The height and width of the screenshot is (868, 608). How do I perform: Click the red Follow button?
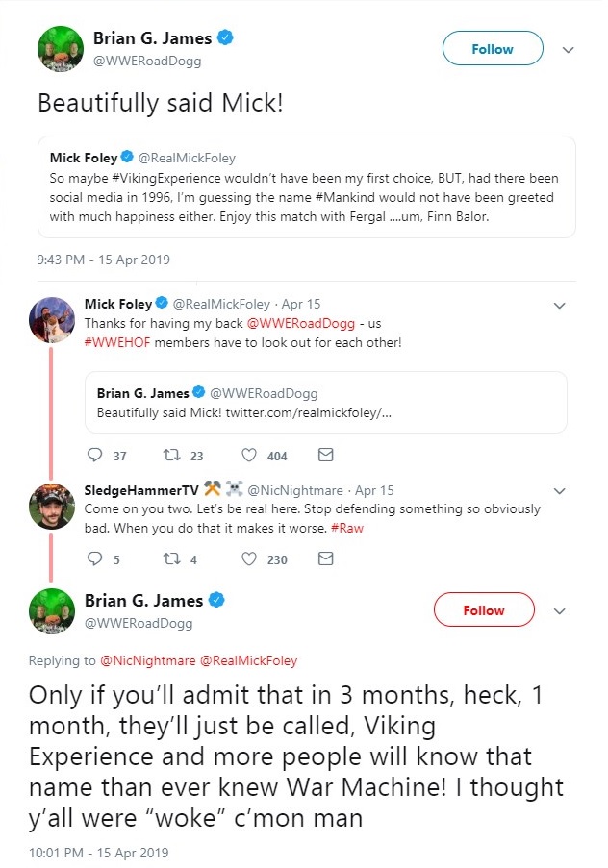[483, 610]
